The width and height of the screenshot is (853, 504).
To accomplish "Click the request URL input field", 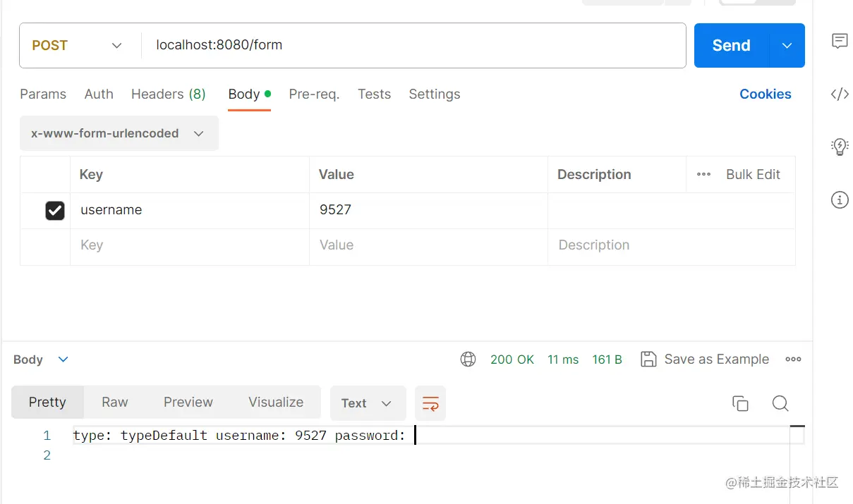I will [413, 46].
